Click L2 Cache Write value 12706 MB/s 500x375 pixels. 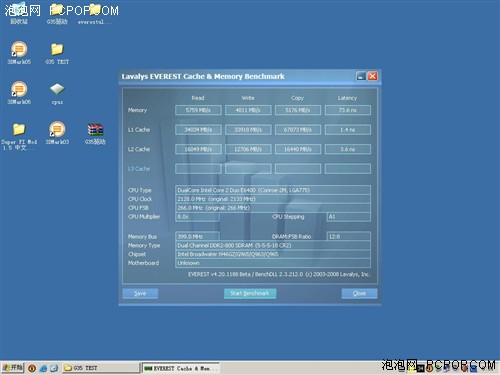tap(248, 149)
